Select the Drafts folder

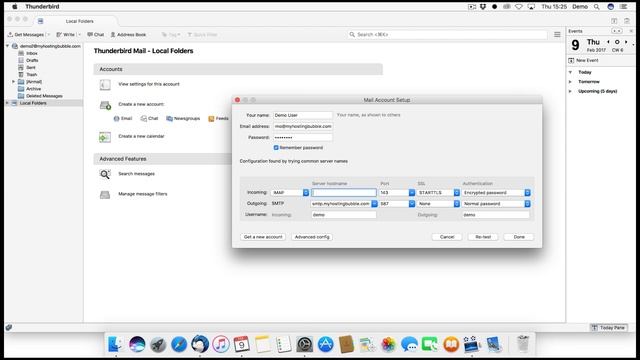(32, 60)
